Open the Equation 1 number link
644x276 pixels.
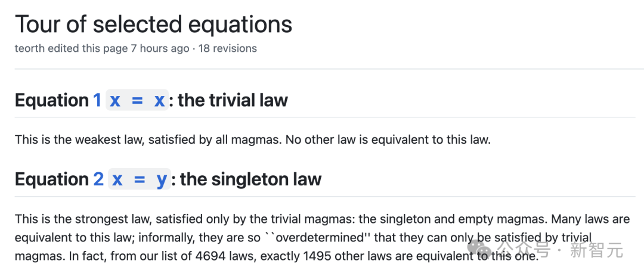click(x=97, y=100)
